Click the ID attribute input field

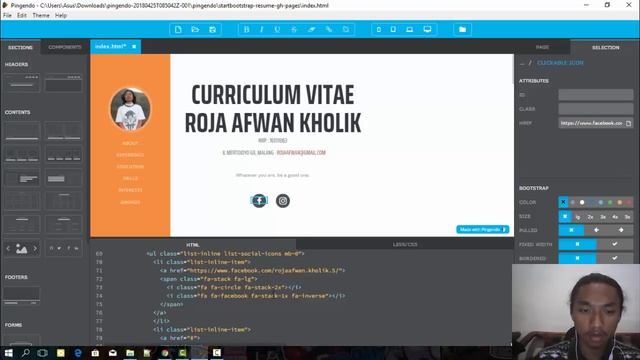point(596,95)
